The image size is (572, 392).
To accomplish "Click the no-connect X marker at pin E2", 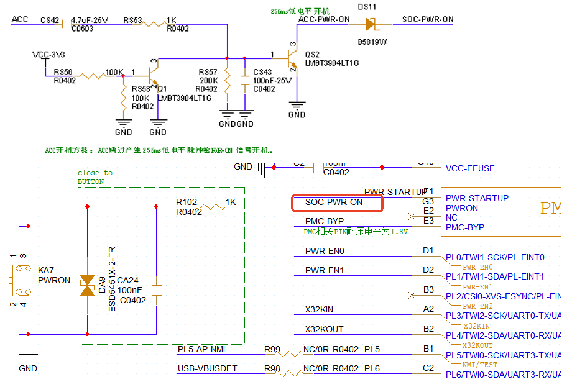I will coord(411,216).
